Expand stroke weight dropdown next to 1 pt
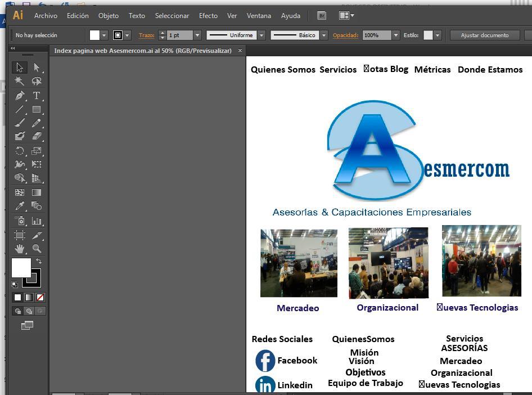532x395 pixels. [x=197, y=35]
